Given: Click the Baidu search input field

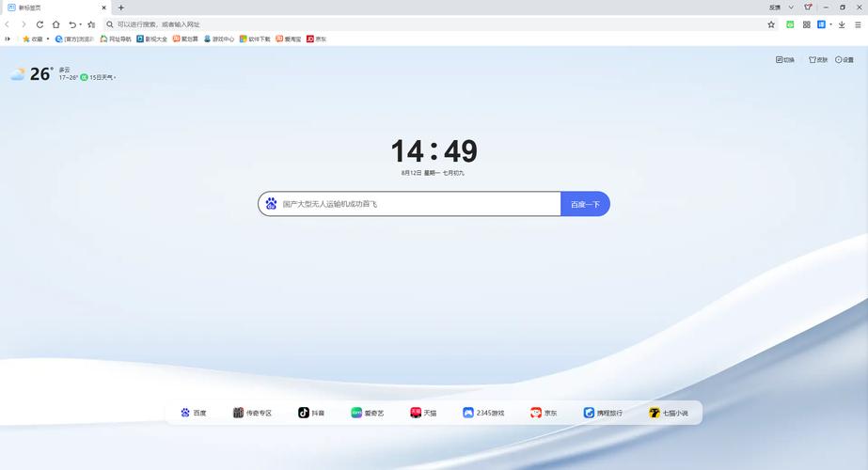Looking at the screenshot, I should (410, 204).
